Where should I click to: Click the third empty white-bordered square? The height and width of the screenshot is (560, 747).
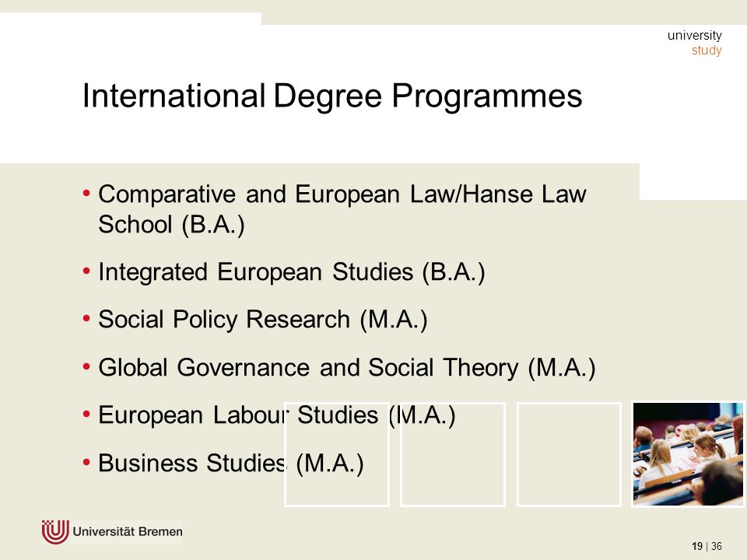pyautogui.click(x=569, y=454)
